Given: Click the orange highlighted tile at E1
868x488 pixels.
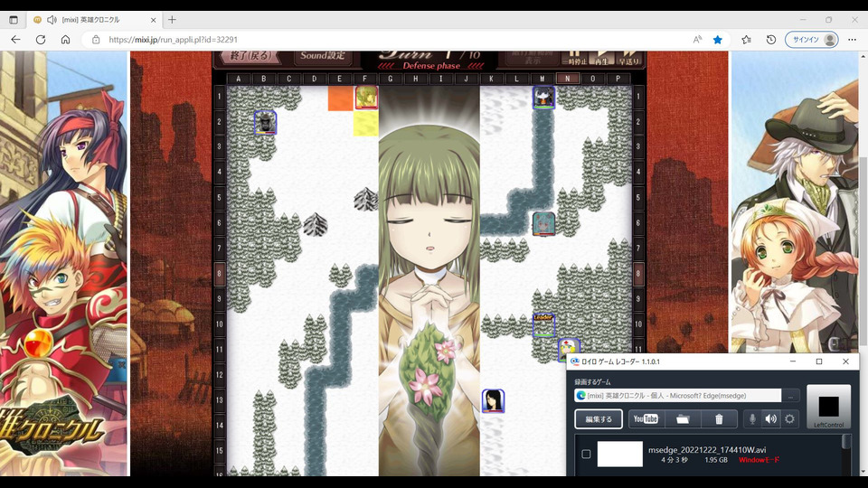Looking at the screenshot, I should (341, 98).
